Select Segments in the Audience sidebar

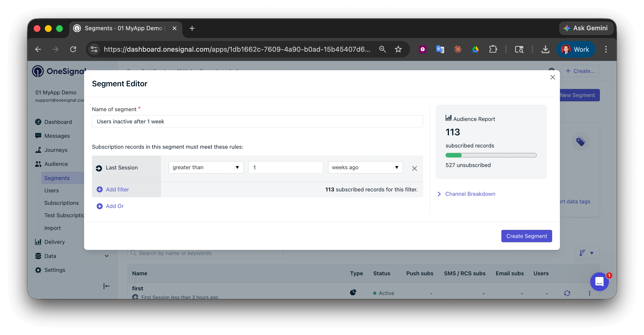click(x=57, y=178)
